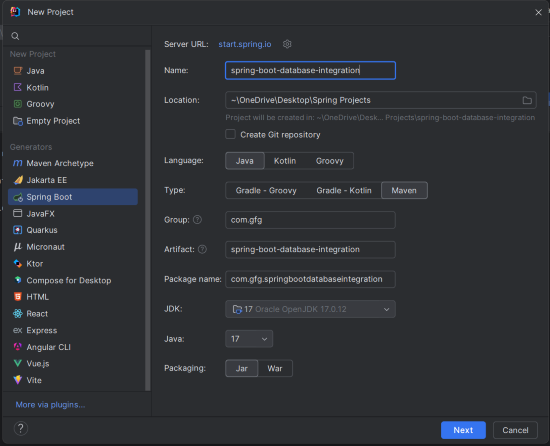The height and width of the screenshot is (446, 550).
Task: Click the Ktor logo icon
Action: [x=18, y=263]
